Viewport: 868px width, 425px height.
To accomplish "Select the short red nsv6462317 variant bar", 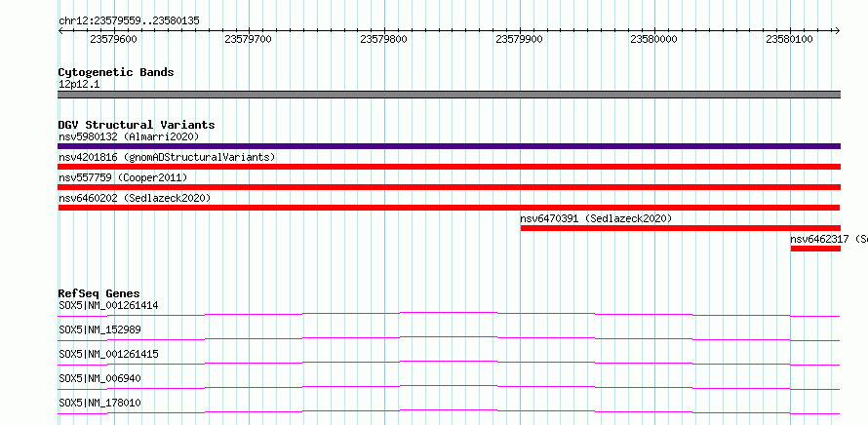I will 815,249.
